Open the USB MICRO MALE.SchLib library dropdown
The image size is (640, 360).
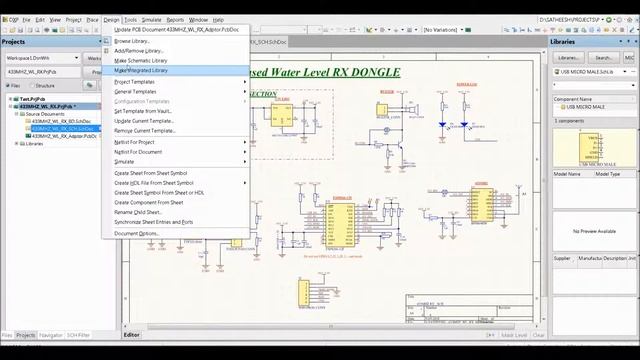click(624, 72)
